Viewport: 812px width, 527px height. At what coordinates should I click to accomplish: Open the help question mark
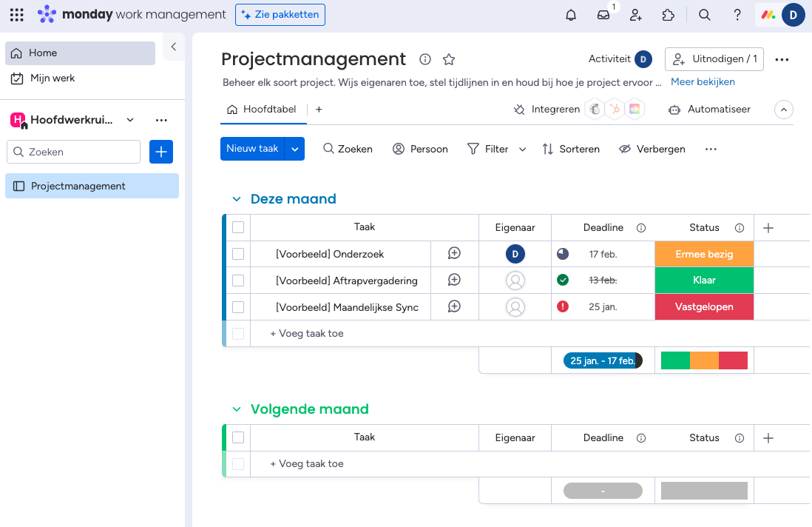(737, 15)
